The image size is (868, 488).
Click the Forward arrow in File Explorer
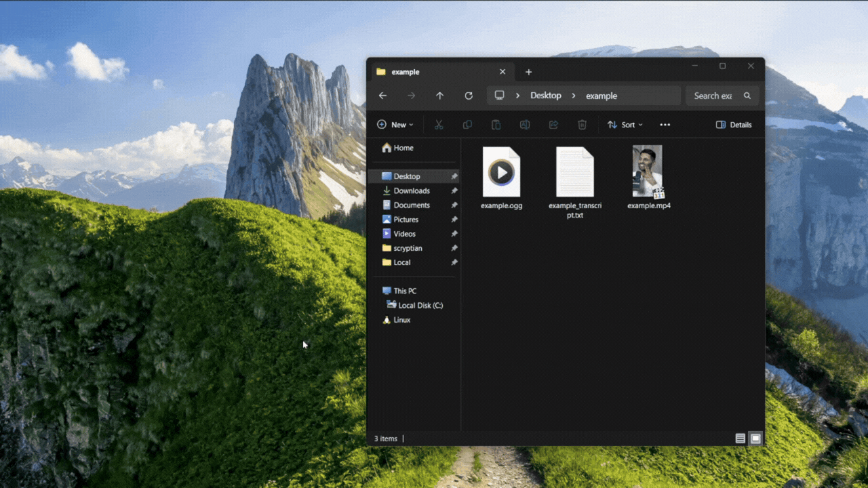click(x=411, y=96)
